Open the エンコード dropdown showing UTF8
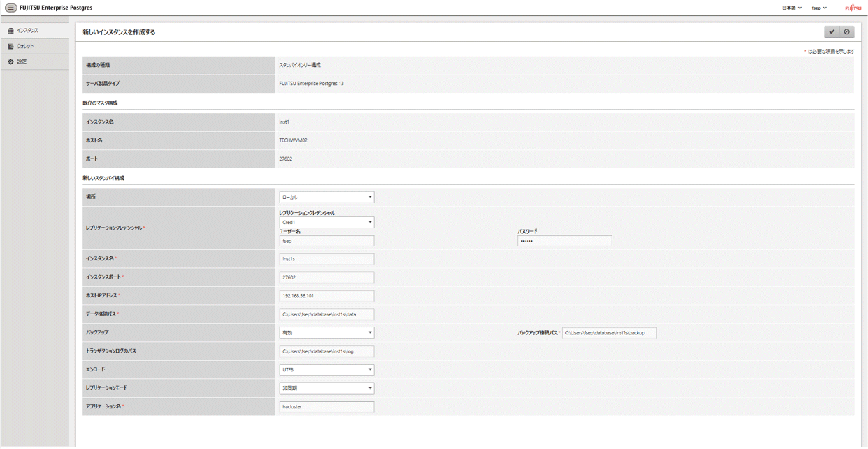Viewport: 868px width, 449px height. tap(326, 369)
